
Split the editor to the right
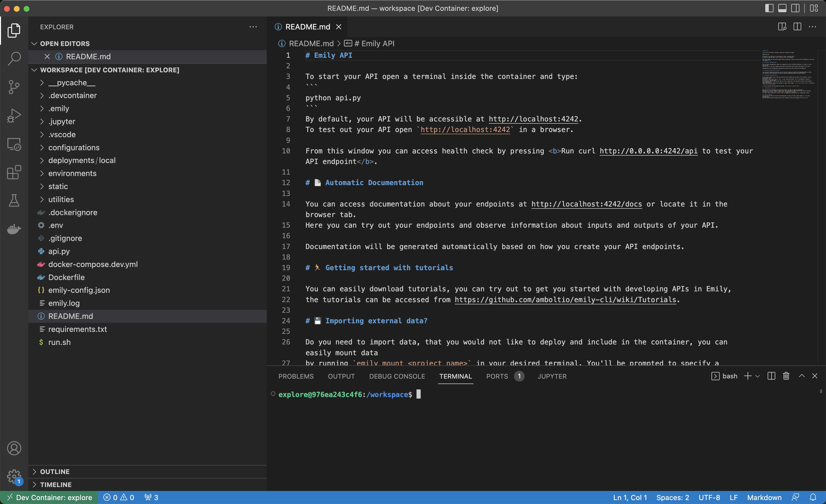click(x=797, y=27)
